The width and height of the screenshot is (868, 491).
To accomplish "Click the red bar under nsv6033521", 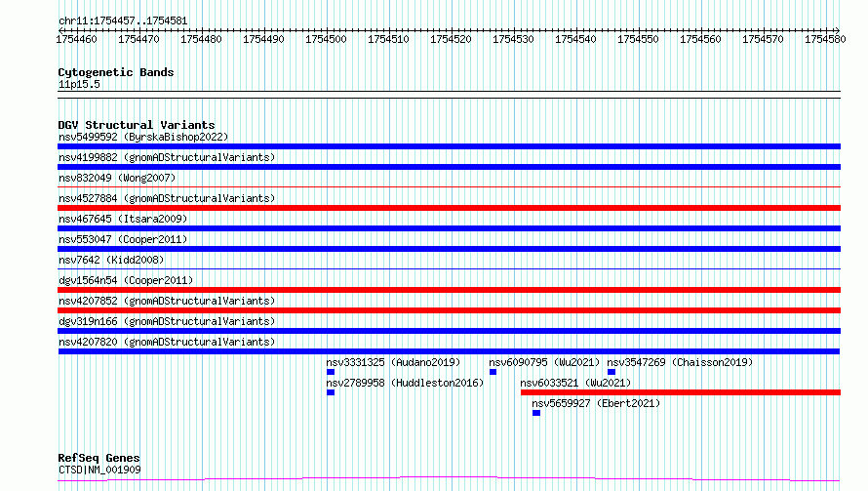I will coord(681,392).
